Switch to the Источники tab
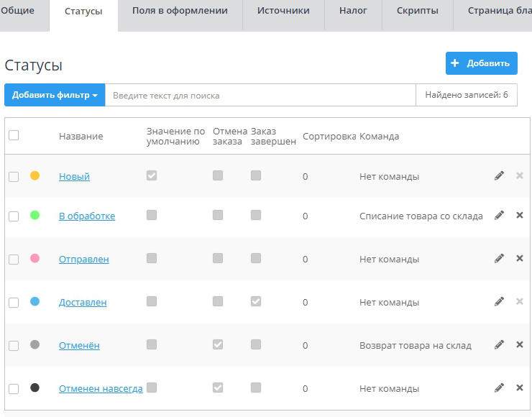The width and height of the screenshot is (532, 417). [x=283, y=11]
